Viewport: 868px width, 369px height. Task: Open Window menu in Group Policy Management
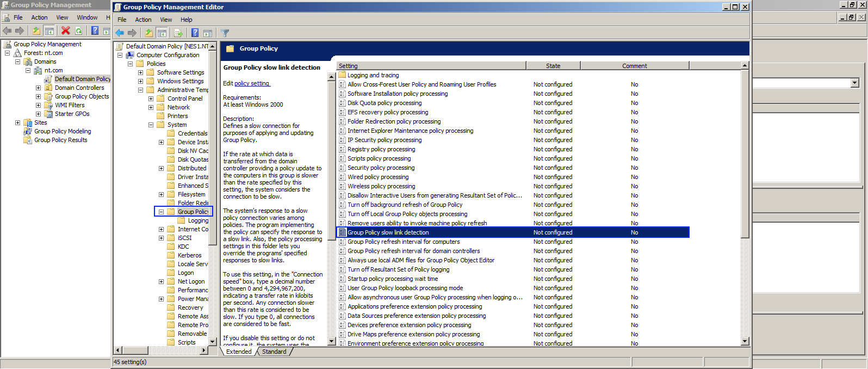pos(87,17)
